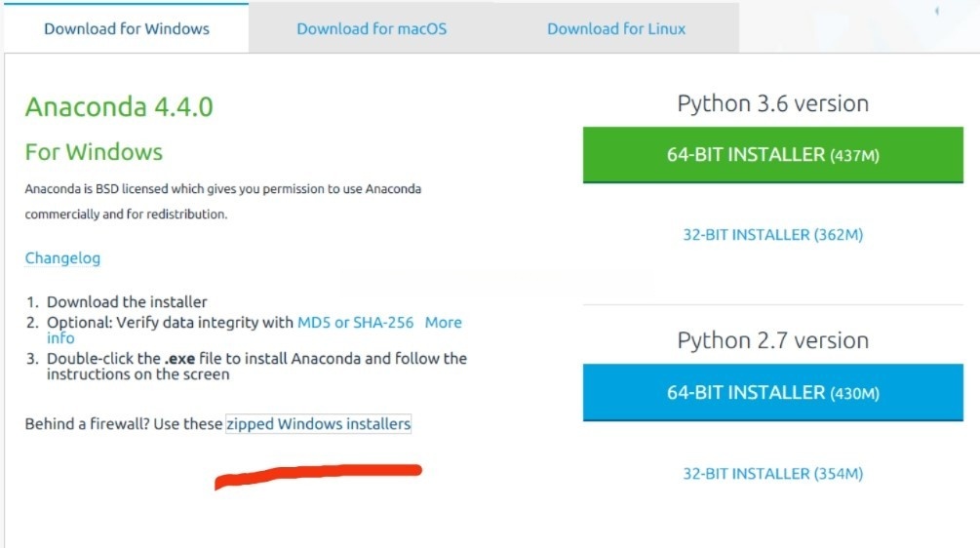The height and width of the screenshot is (548, 980).
Task: Click the 32-BIT INSTALLER (362M) link
Action: coord(772,235)
